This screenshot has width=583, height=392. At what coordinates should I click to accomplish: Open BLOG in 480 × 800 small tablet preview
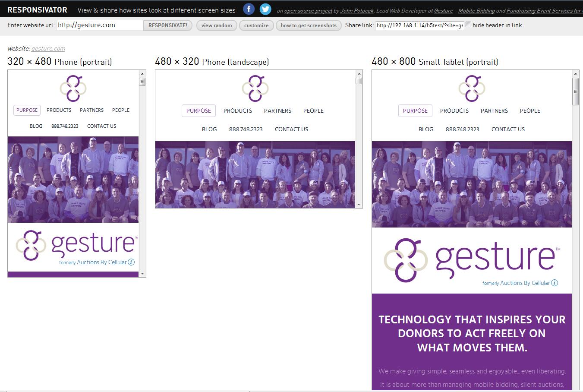pyautogui.click(x=426, y=129)
